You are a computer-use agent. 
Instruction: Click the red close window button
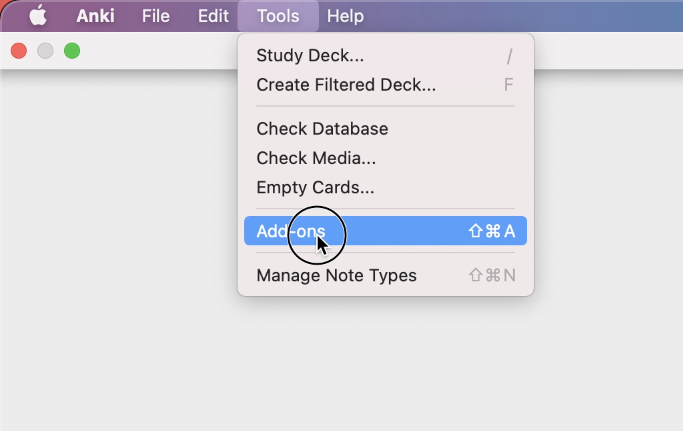click(19, 51)
